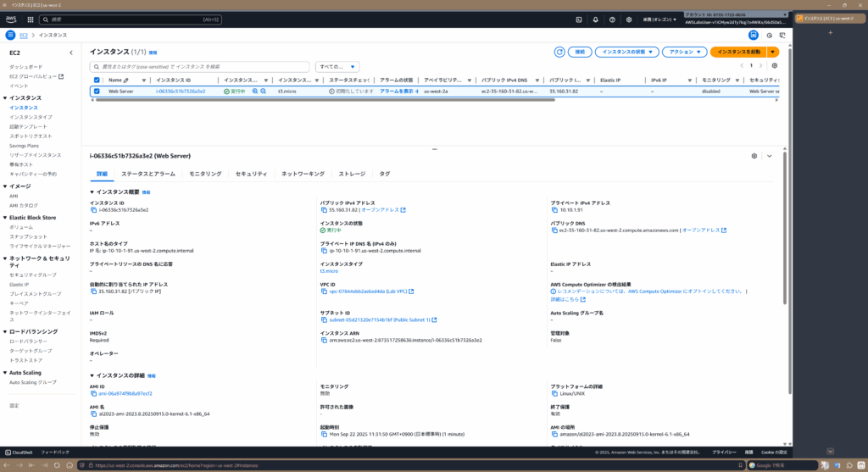The width and height of the screenshot is (868, 472).
Task: Open the notifications bell icon
Action: (x=595, y=19)
